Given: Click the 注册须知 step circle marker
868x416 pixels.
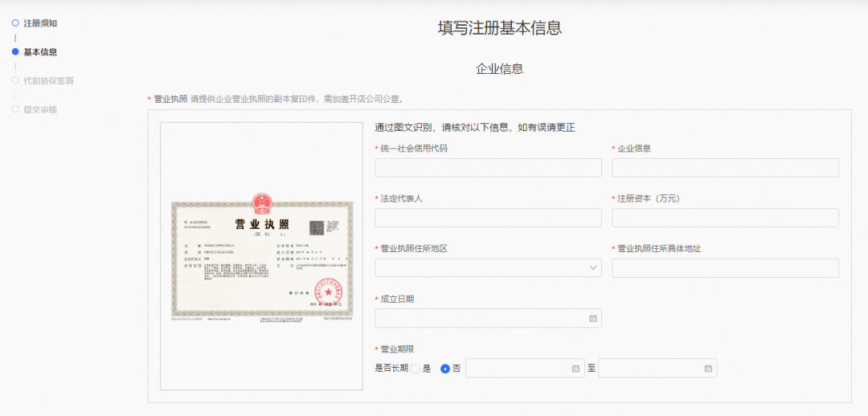Looking at the screenshot, I should (15, 23).
